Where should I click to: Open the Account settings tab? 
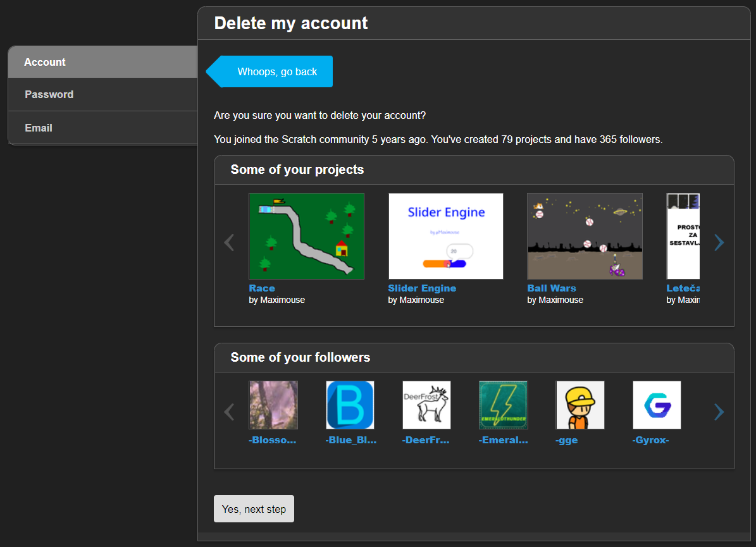click(102, 62)
